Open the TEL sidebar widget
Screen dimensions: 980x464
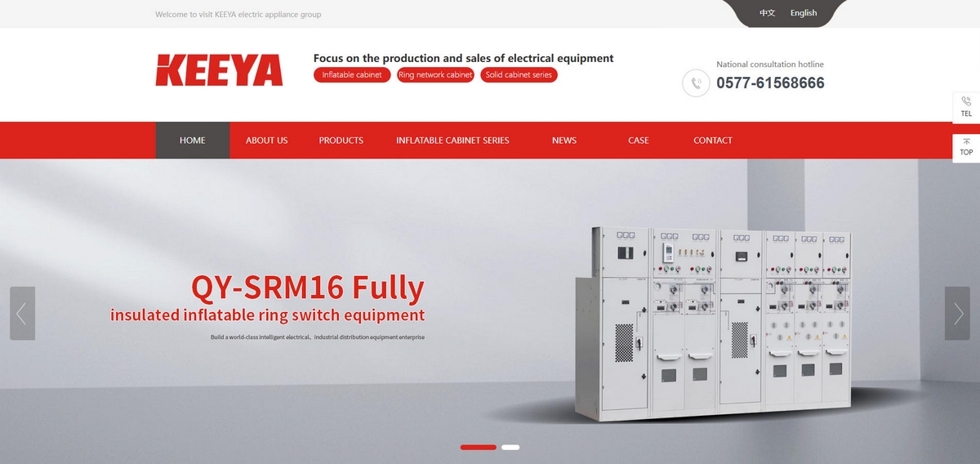point(966,107)
